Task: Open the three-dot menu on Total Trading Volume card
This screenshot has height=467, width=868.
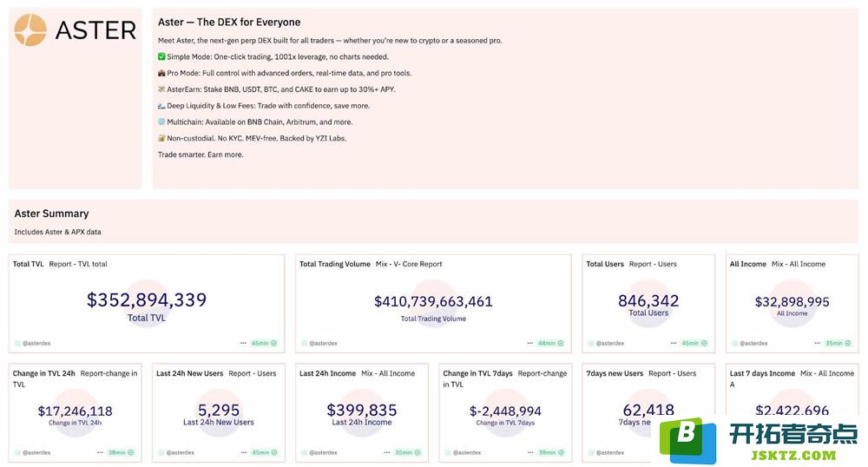Action: coord(529,343)
